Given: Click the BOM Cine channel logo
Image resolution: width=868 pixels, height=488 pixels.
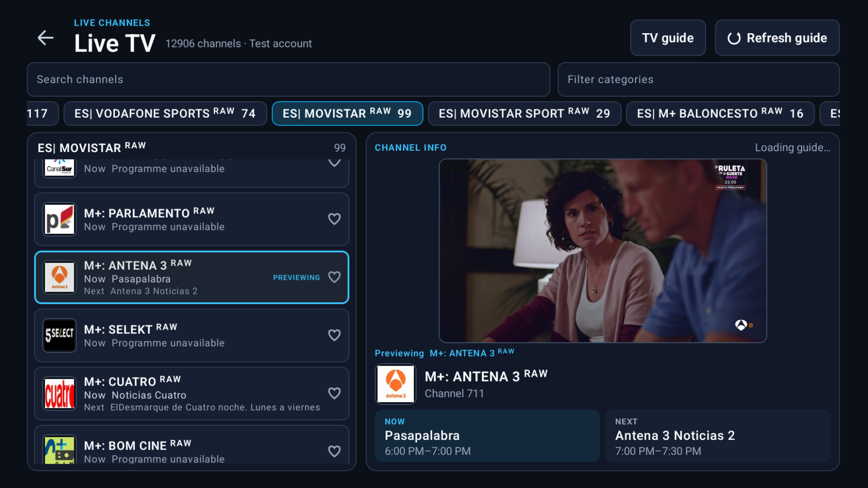Looking at the screenshot, I should tap(60, 450).
